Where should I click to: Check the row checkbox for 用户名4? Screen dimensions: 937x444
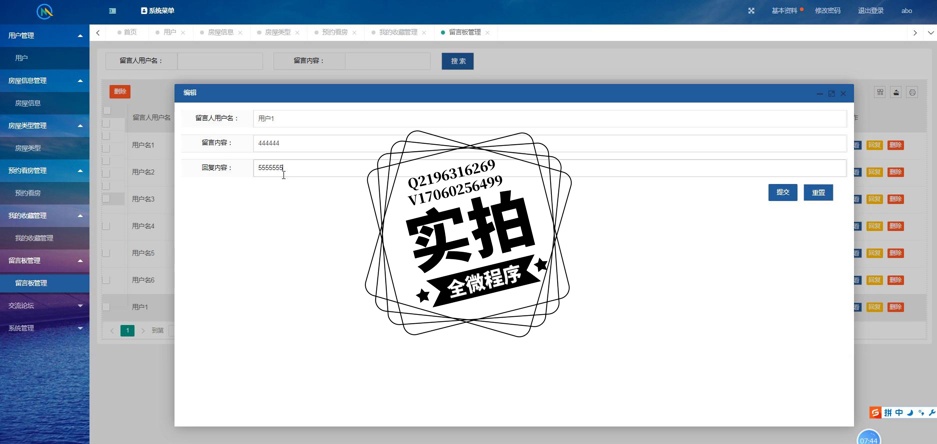[x=106, y=226]
